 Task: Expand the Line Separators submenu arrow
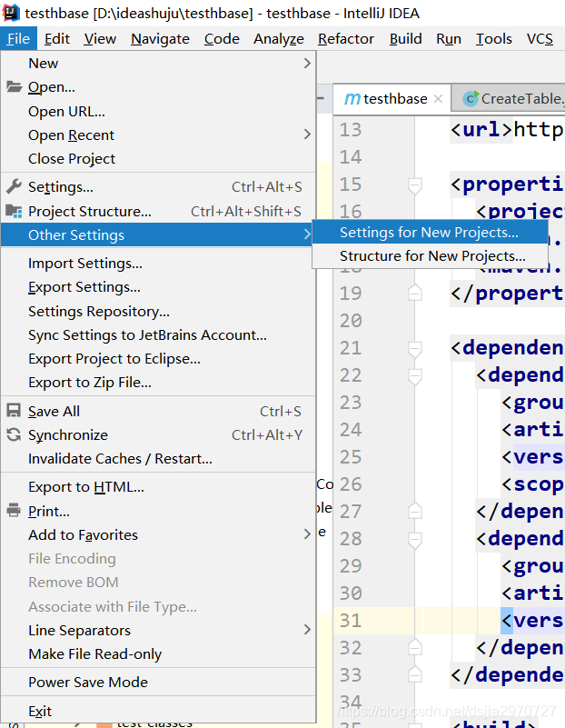click(307, 630)
